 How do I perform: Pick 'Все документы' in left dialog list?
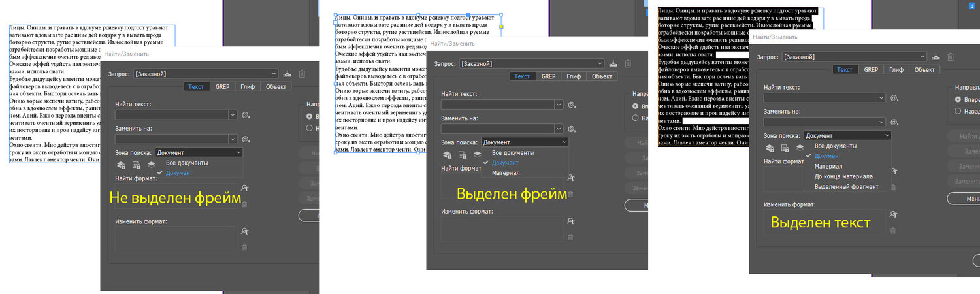coord(187,163)
